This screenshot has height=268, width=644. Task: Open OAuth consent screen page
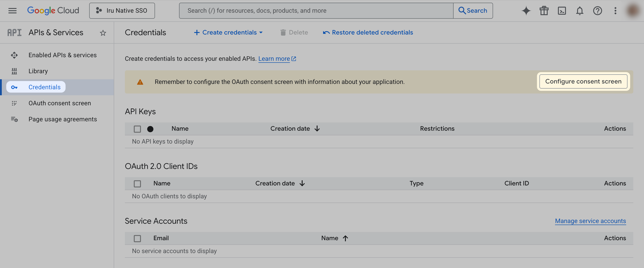click(60, 103)
